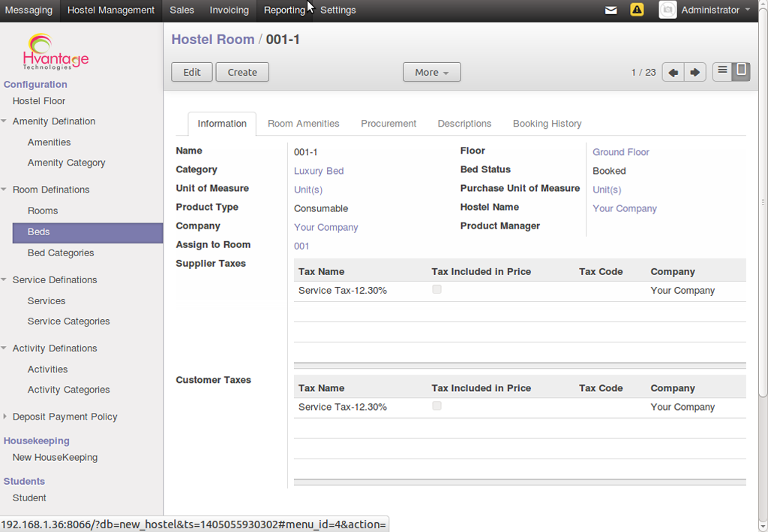Click the Create button
Image resolution: width=768 pixels, height=532 pixels.
[x=242, y=72]
